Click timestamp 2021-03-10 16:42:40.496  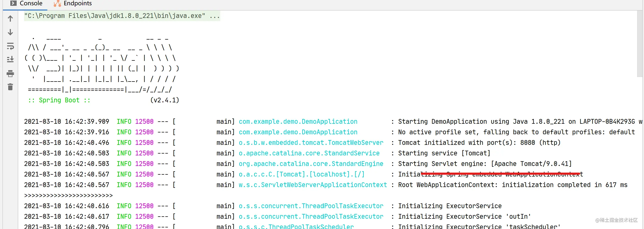pos(67,143)
